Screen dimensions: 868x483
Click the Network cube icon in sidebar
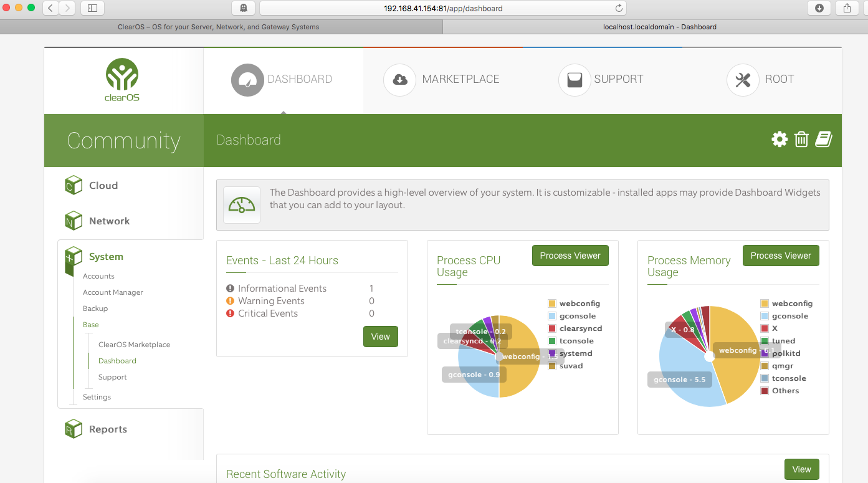pos(74,221)
